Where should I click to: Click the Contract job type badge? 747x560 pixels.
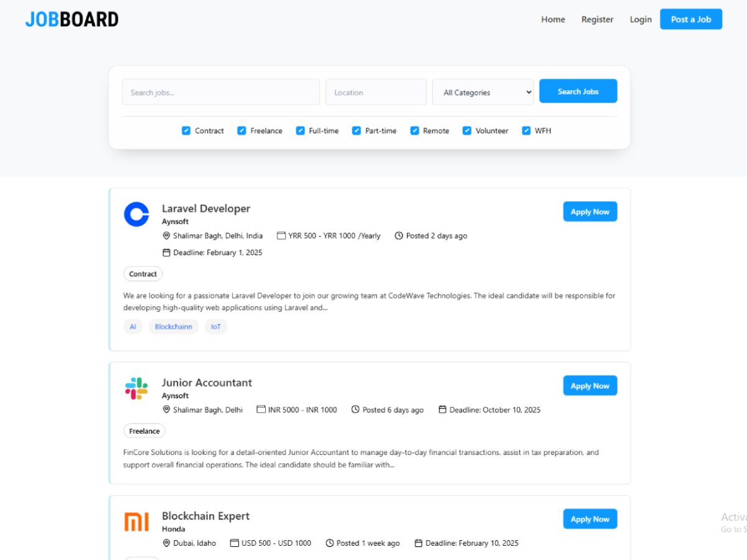[x=143, y=274]
